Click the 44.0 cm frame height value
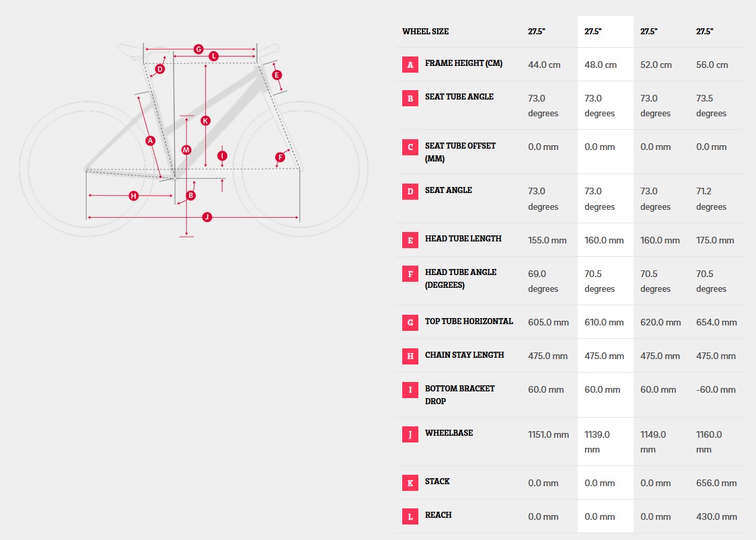The width and height of the screenshot is (756, 540). (544, 65)
